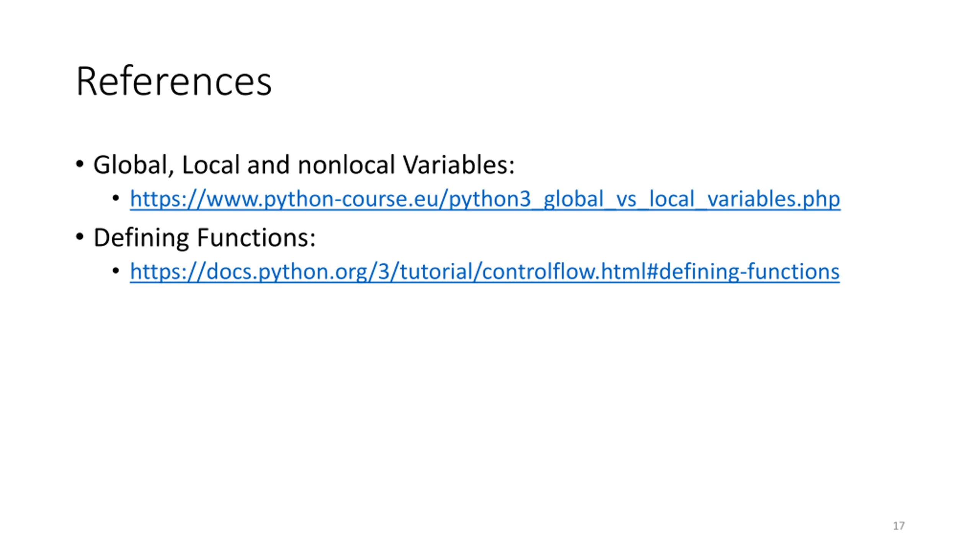Screen dimensions: 980x551
Task: Click the sub-bullet dot before the docs.python.org link
Action: (116, 271)
